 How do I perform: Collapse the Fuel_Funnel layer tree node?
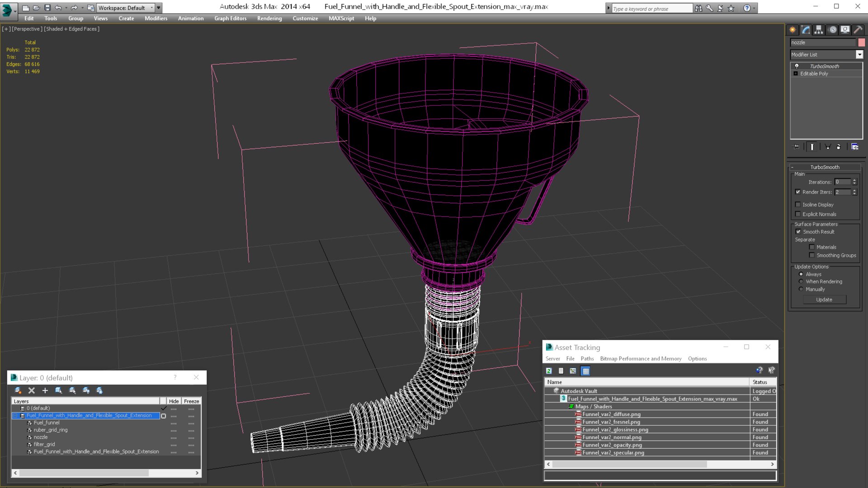(x=15, y=416)
